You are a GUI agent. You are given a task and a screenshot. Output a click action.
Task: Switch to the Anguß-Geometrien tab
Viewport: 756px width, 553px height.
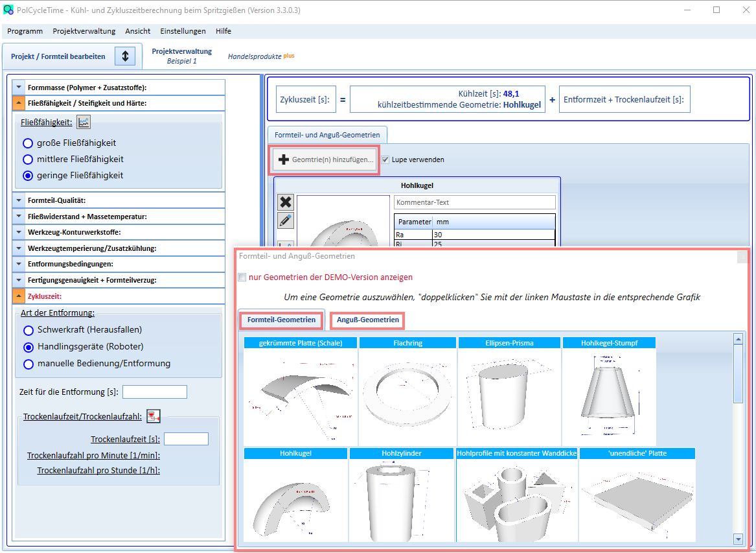368,320
